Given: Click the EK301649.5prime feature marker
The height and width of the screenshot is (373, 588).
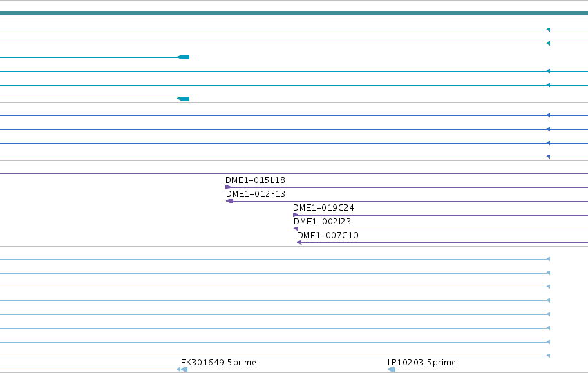Looking at the screenshot, I should (x=184, y=370).
